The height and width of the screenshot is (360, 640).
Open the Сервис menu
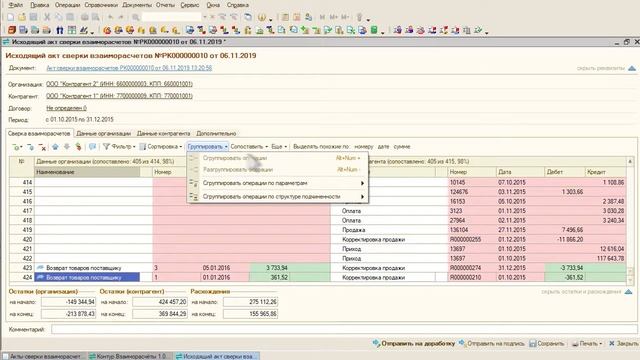[x=190, y=5]
